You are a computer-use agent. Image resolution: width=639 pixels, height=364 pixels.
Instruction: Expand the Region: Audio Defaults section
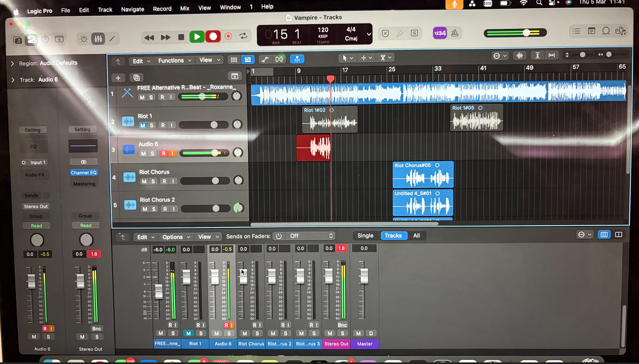click(12, 63)
